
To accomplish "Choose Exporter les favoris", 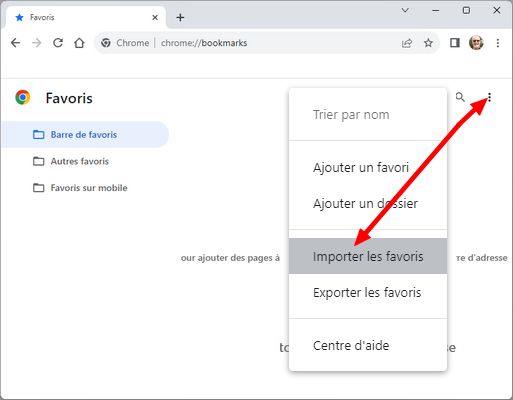I will tap(368, 293).
